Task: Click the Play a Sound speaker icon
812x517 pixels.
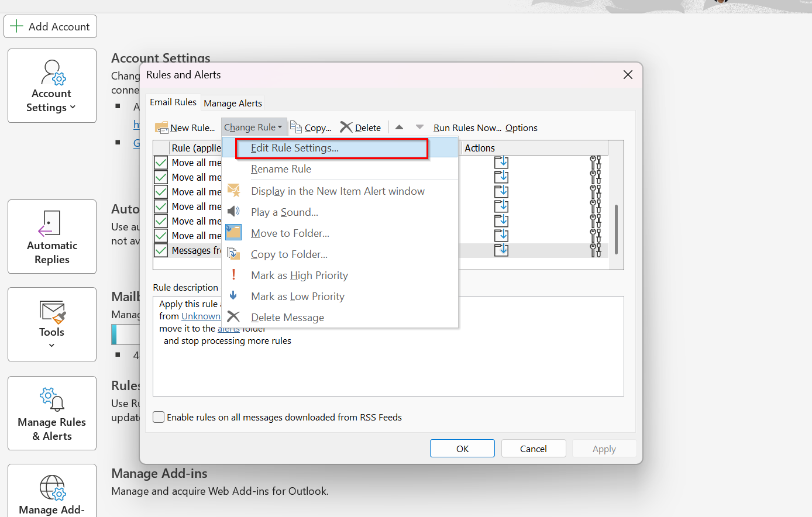Action: pyautogui.click(x=233, y=212)
